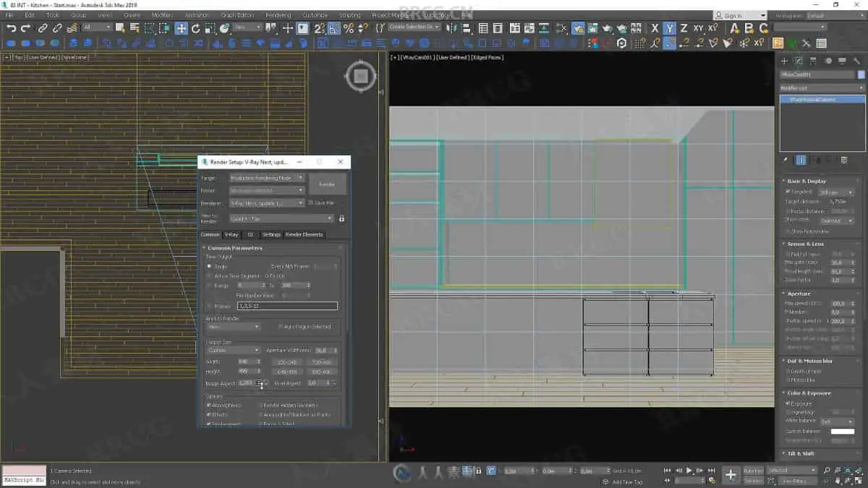Toggle the Atmospherics option checkbox
Screen dimensions: 868x488
[209, 405]
